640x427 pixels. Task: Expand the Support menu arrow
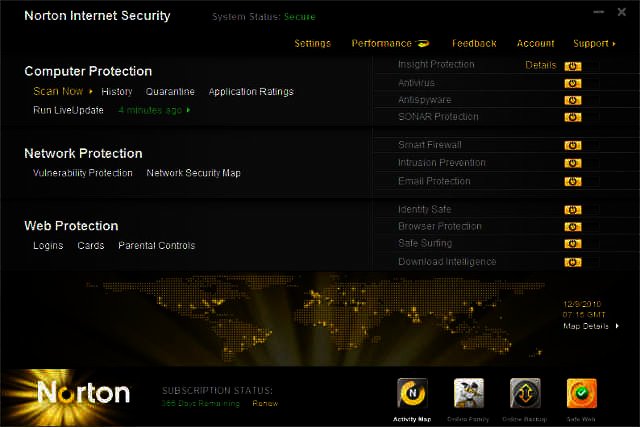pyautogui.click(x=614, y=44)
